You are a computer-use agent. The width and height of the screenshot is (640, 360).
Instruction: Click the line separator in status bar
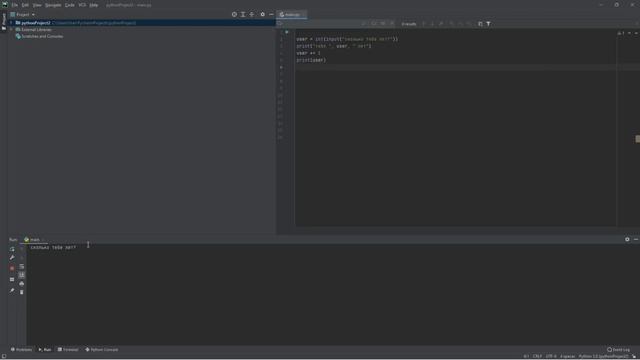(x=537, y=356)
